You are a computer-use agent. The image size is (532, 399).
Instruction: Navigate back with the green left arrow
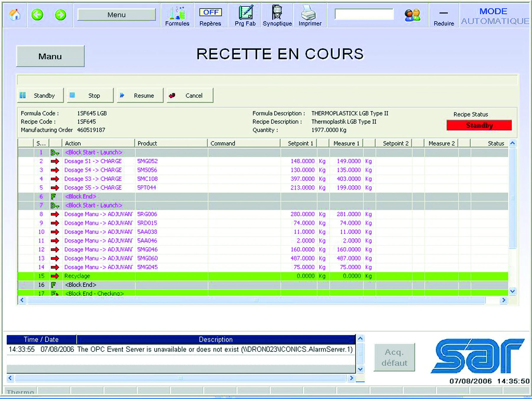(x=38, y=15)
